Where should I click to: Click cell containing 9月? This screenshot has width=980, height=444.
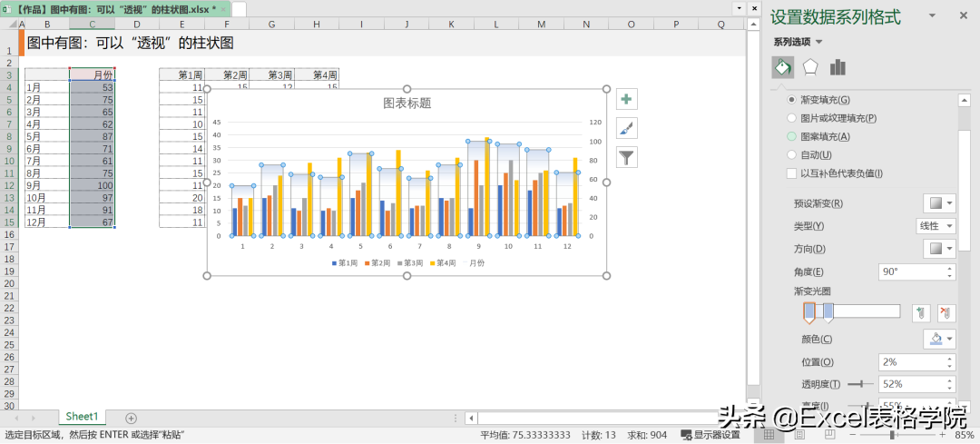pos(47,186)
